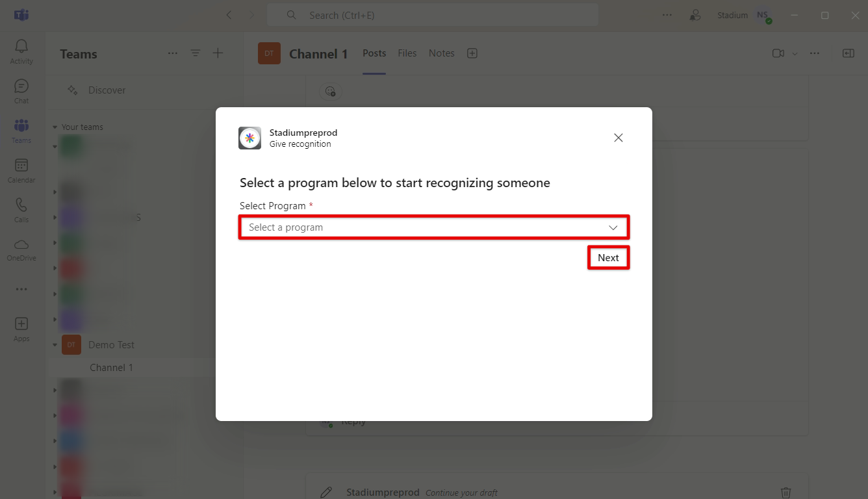Screen dimensions: 868x499
Task: Show more apps ellipsis in the rail
Action: (x=21, y=289)
